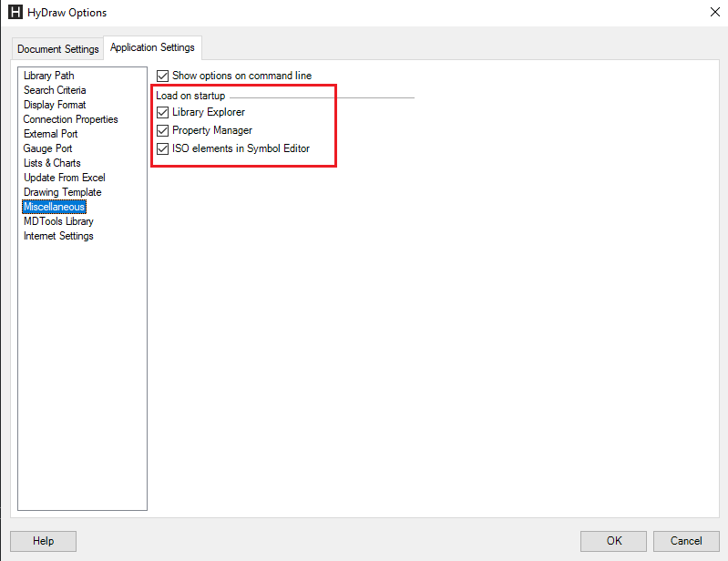Image resolution: width=728 pixels, height=561 pixels.
Task: Choose Display Format from the list
Action: tap(55, 105)
